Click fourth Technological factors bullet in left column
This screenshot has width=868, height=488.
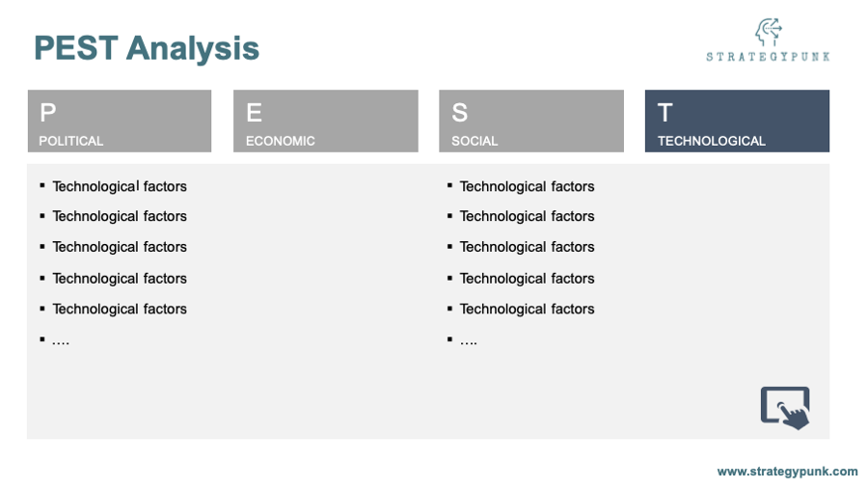(x=120, y=279)
